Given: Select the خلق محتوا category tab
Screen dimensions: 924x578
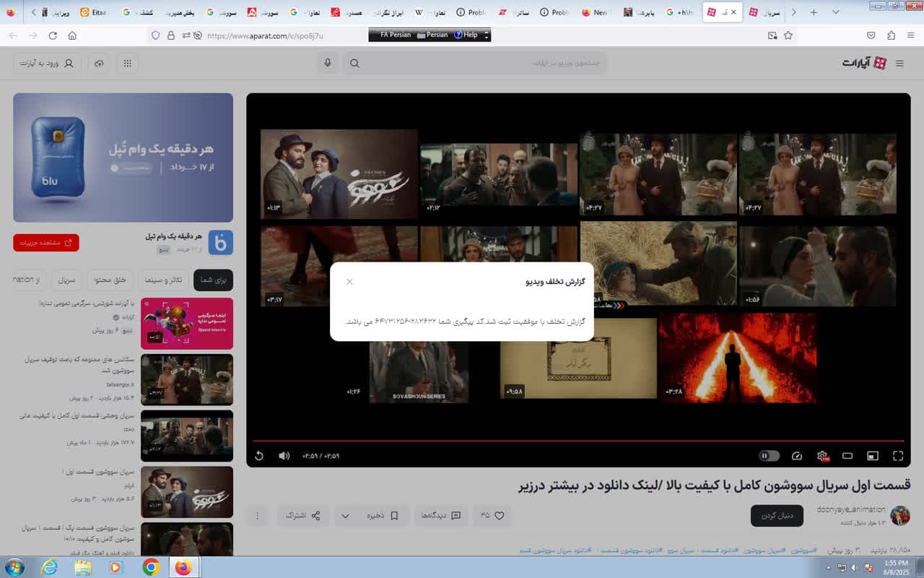Looking at the screenshot, I should [110, 280].
